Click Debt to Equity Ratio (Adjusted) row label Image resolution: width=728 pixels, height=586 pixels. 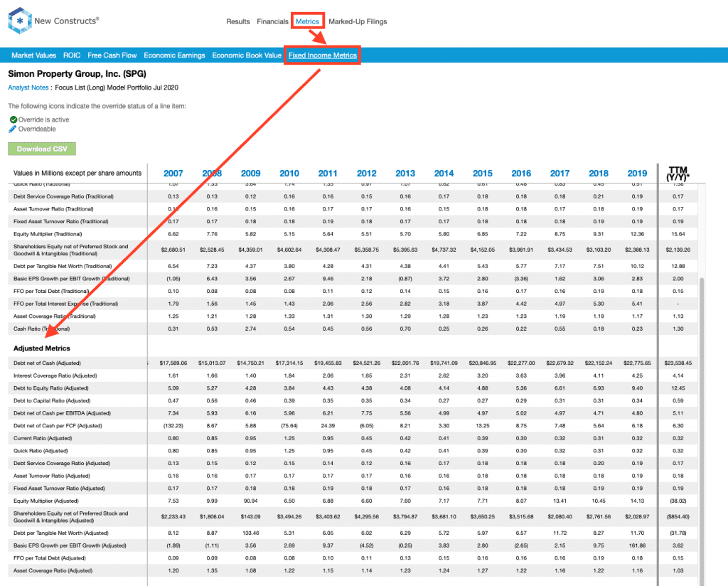[x=51, y=388]
